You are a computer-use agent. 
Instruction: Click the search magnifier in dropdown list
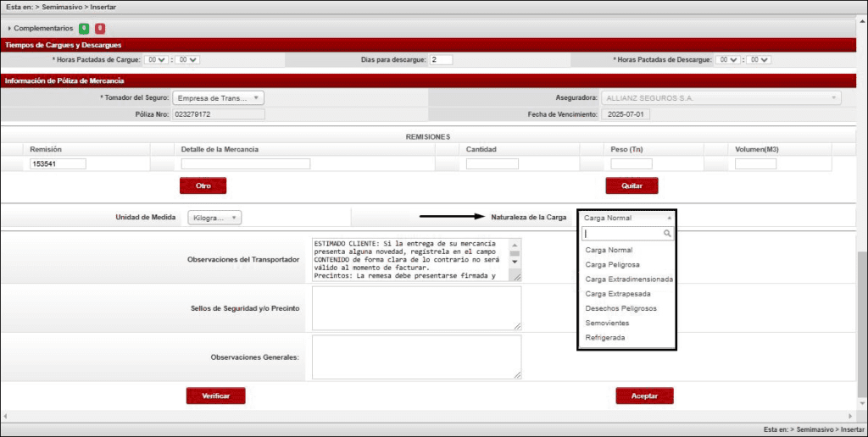tap(668, 233)
